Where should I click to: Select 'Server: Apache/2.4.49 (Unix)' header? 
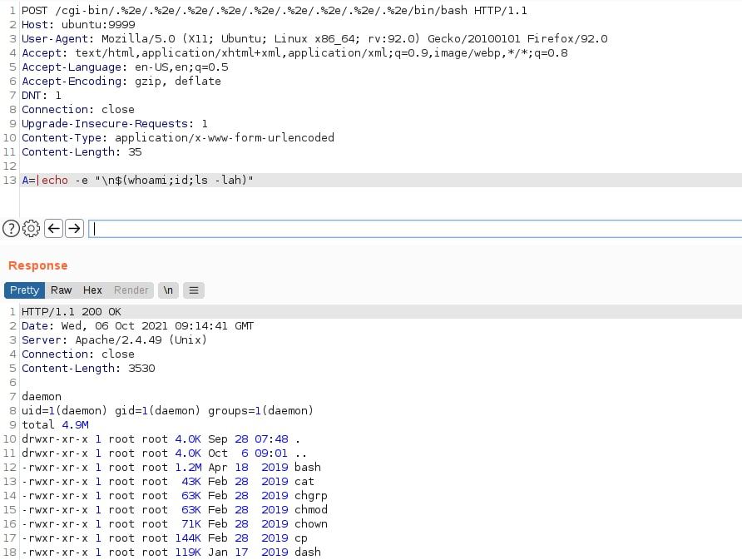pos(115,340)
